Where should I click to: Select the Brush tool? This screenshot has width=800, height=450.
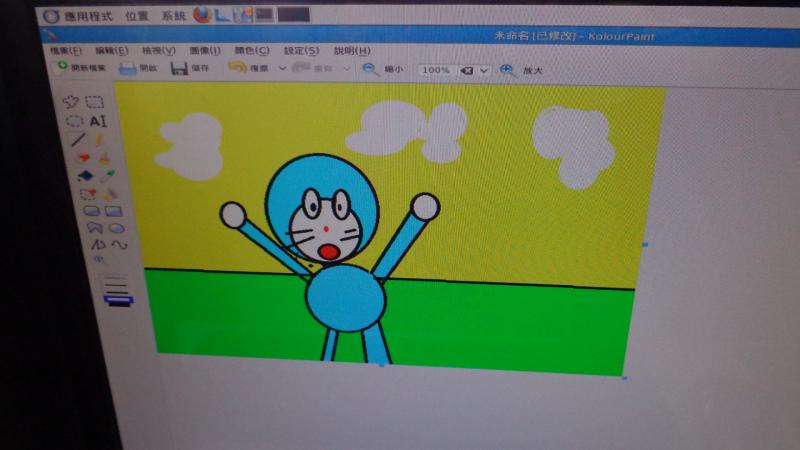click(104, 159)
